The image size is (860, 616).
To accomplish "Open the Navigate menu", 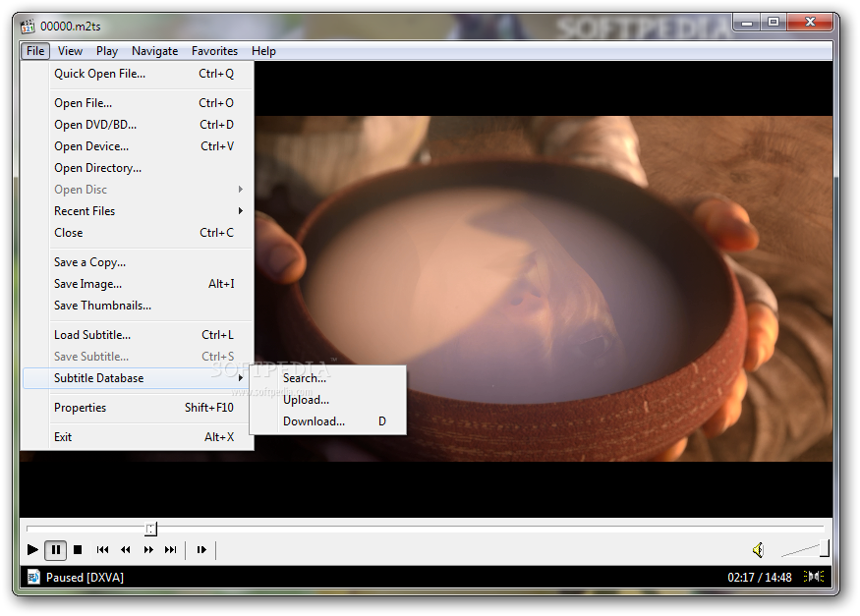I will click(x=155, y=51).
